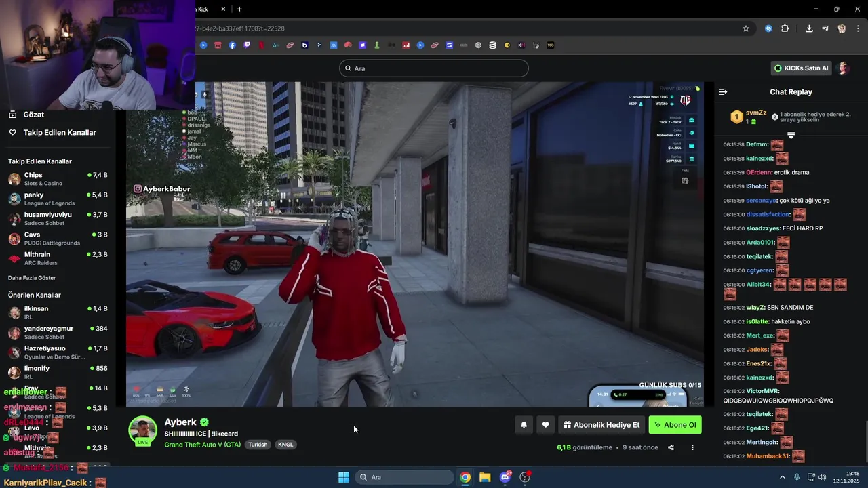This screenshot has width=868, height=488.
Task: Select the KNGL tag
Action: [x=285, y=445]
